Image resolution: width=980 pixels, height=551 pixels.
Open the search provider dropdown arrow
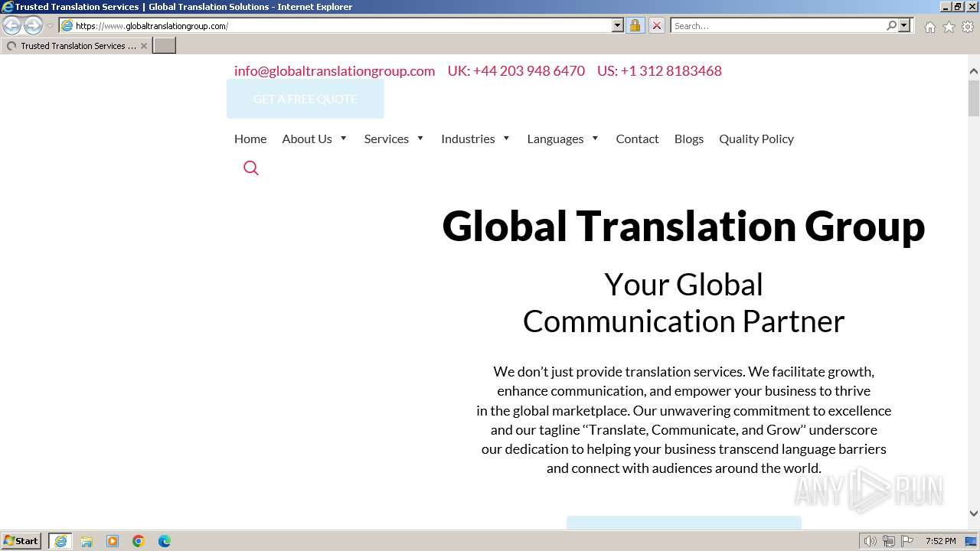pos(904,25)
